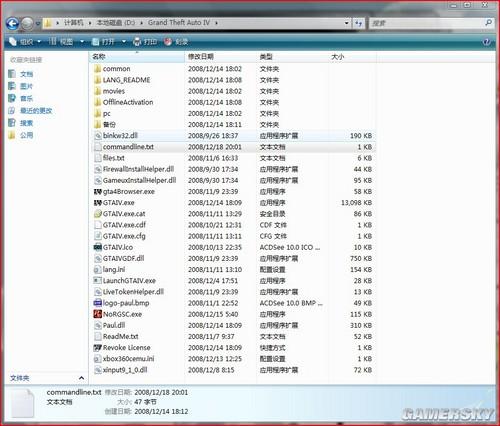Select binkw32.dll file icon

(x=98, y=136)
